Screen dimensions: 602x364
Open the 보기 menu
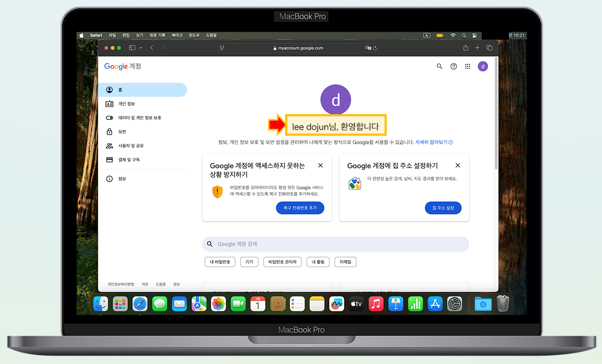[139, 35]
